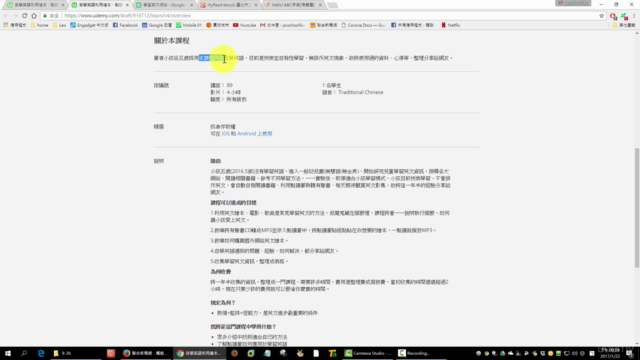640x360 pixels.
Task: Open the Chrome menu icon
Action: click(634, 16)
